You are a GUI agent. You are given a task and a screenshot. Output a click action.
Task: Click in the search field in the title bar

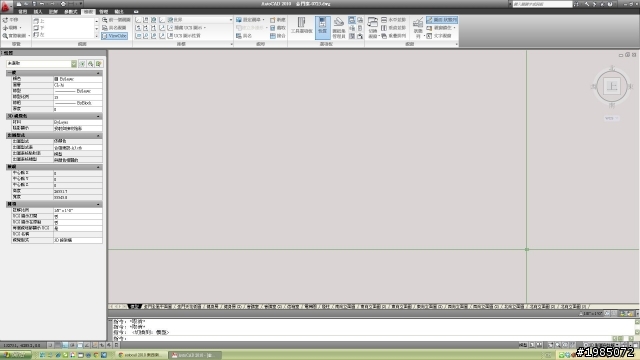click(x=542, y=4)
